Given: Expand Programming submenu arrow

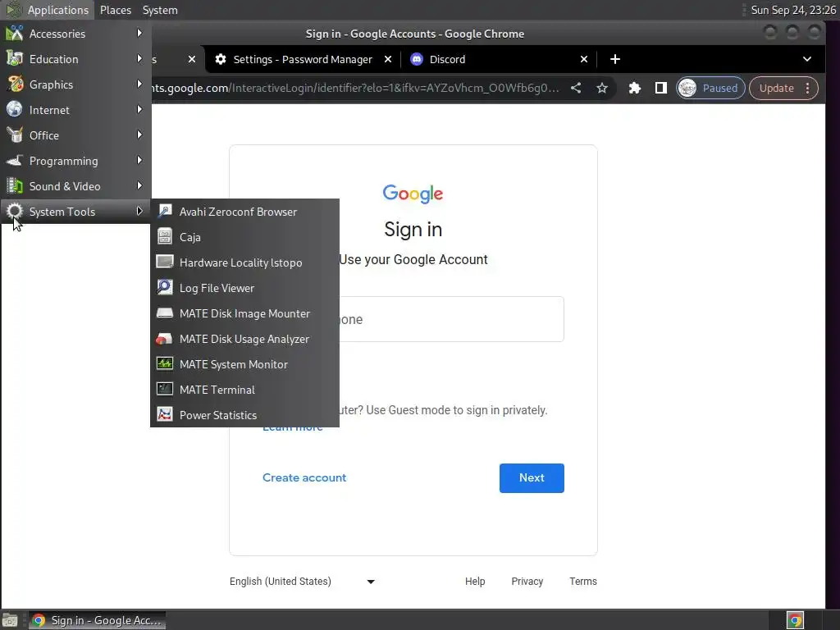Looking at the screenshot, I should pyautogui.click(x=139, y=160).
